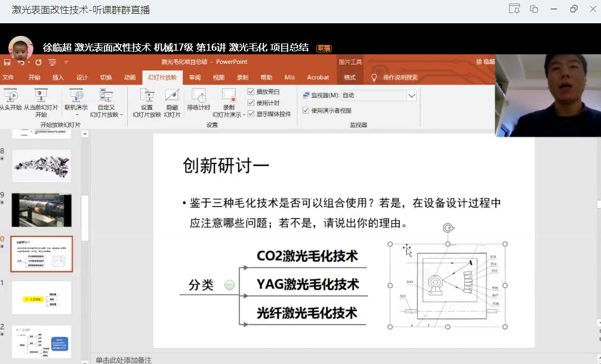This screenshot has height=364, width=601.
Task: Click the Redo/Repeat icon in quick access toolbar
Action: [38, 62]
